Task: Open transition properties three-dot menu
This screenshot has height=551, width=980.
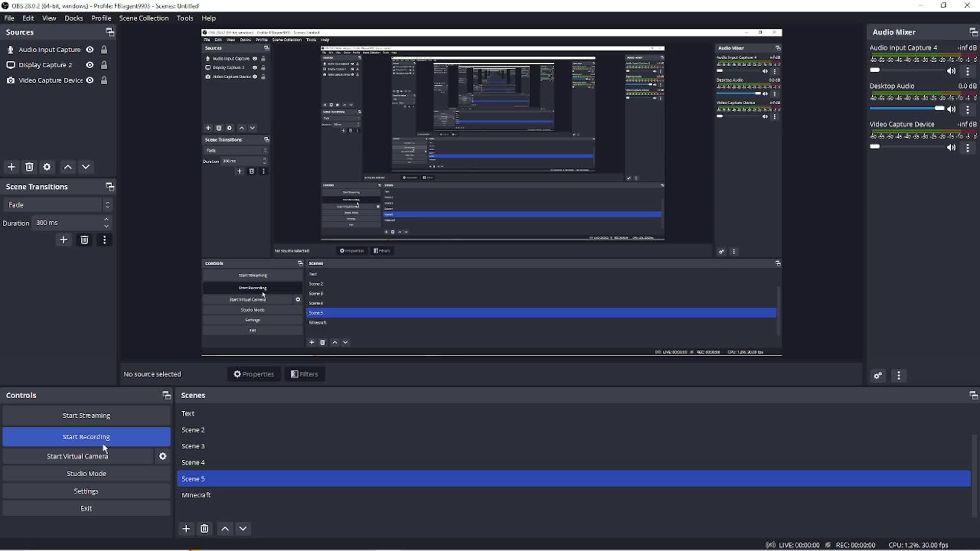Action: point(105,240)
